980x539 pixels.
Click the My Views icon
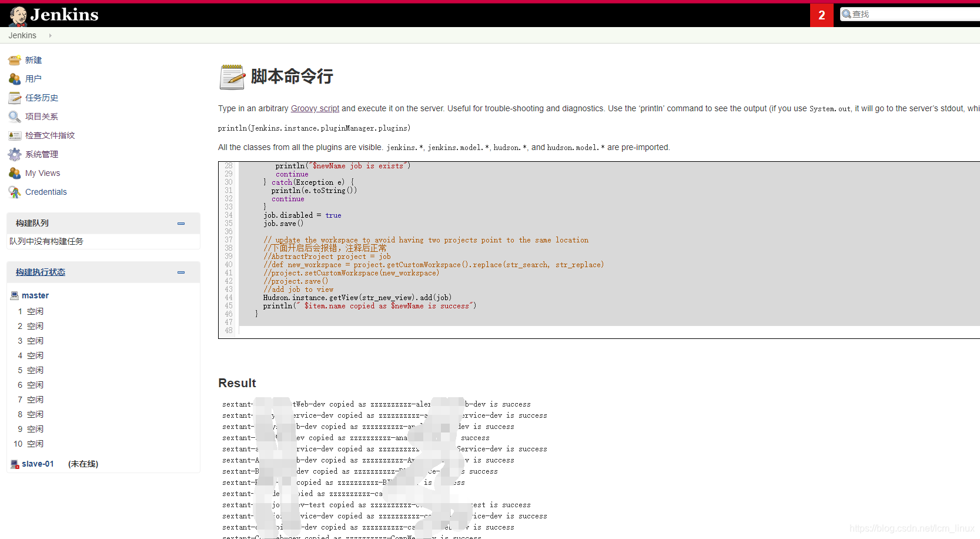tap(15, 173)
